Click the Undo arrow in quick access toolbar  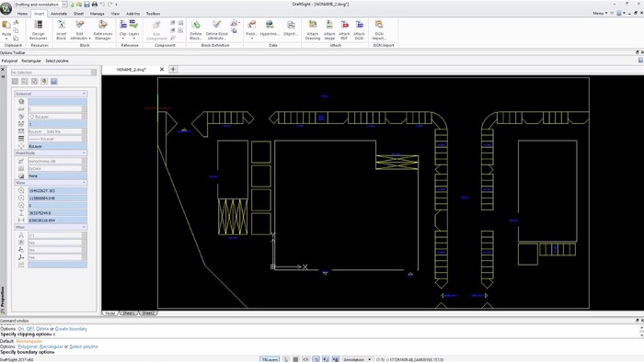(x=102, y=4)
